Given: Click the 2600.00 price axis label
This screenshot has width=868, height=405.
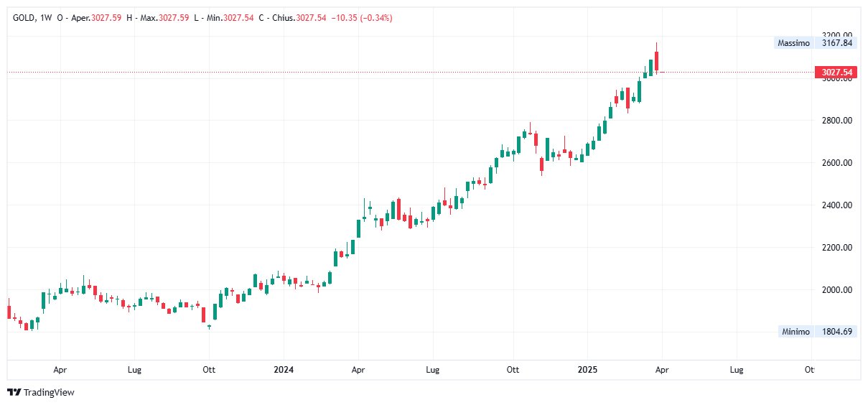Looking at the screenshot, I should (x=836, y=163).
